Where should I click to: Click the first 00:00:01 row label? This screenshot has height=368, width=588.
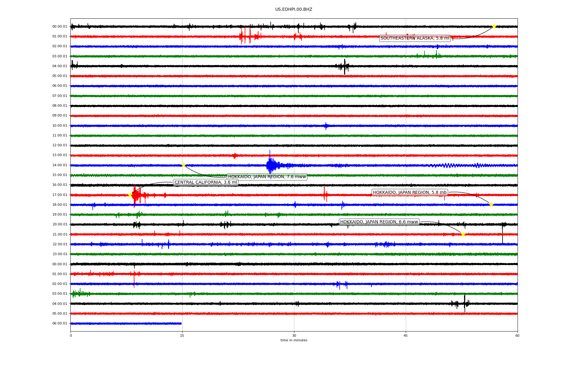60,27
